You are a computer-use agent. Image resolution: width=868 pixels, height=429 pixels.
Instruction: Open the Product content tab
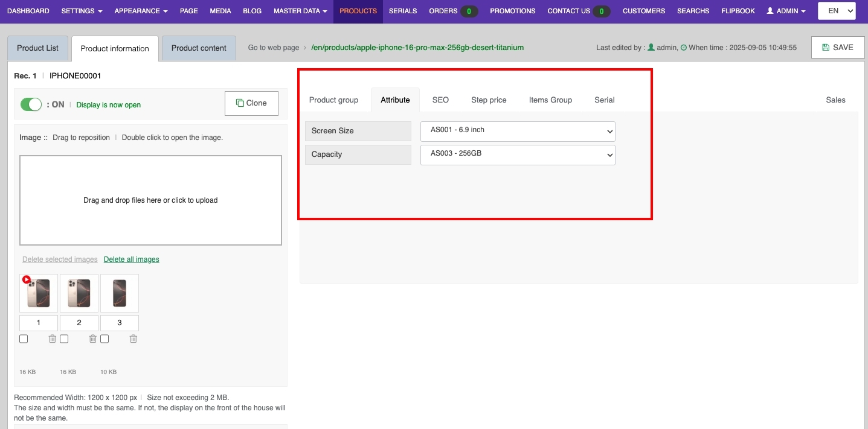[199, 48]
